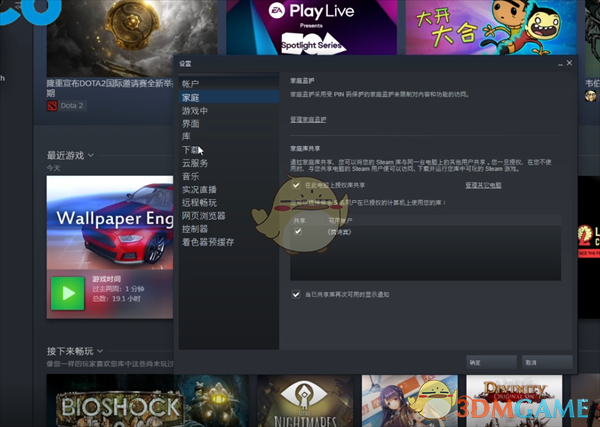Close the settings dialog window
Image resolution: width=600 pixels, height=427 pixels.
(x=569, y=63)
